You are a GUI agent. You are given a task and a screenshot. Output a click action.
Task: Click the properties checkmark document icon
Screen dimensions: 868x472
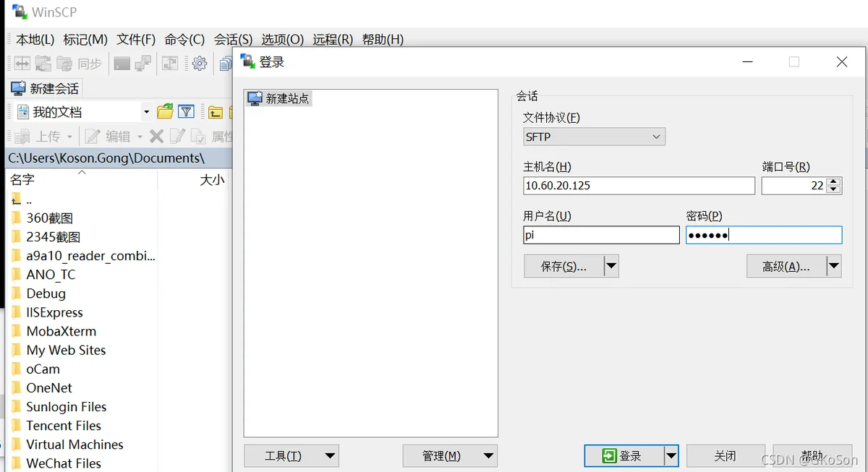pyautogui.click(x=198, y=137)
